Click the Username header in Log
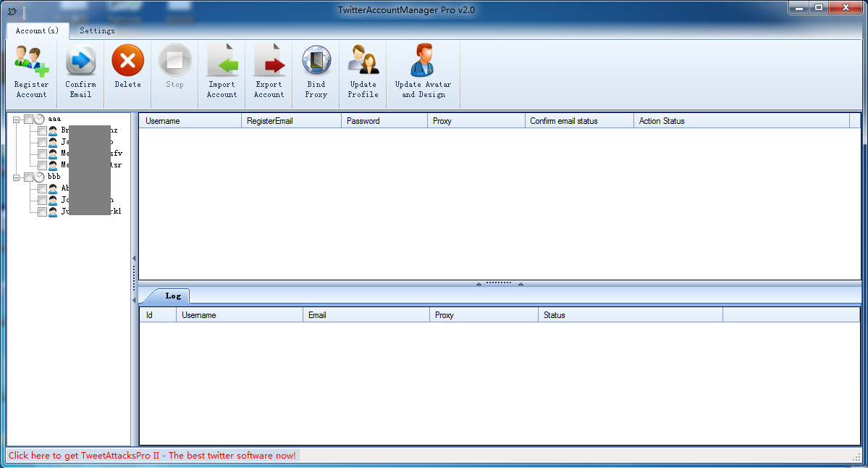This screenshot has height=468, width=868. [240, 315]
